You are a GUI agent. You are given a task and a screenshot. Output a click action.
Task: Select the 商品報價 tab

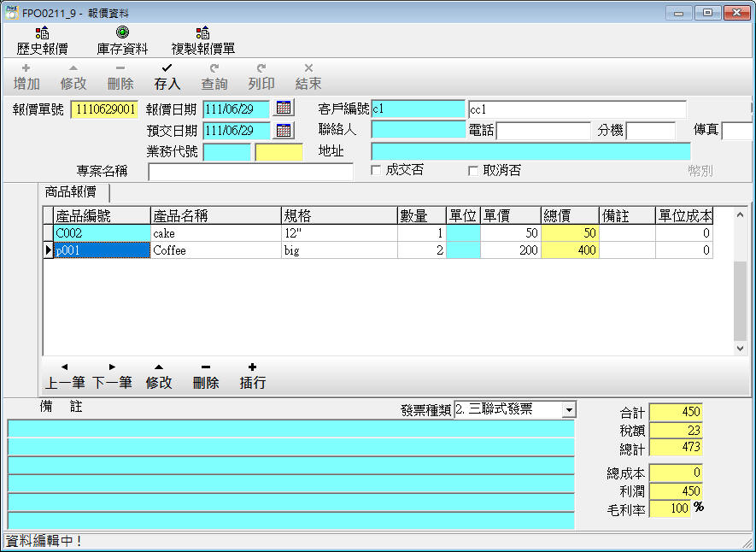click(x=71, y=192)
